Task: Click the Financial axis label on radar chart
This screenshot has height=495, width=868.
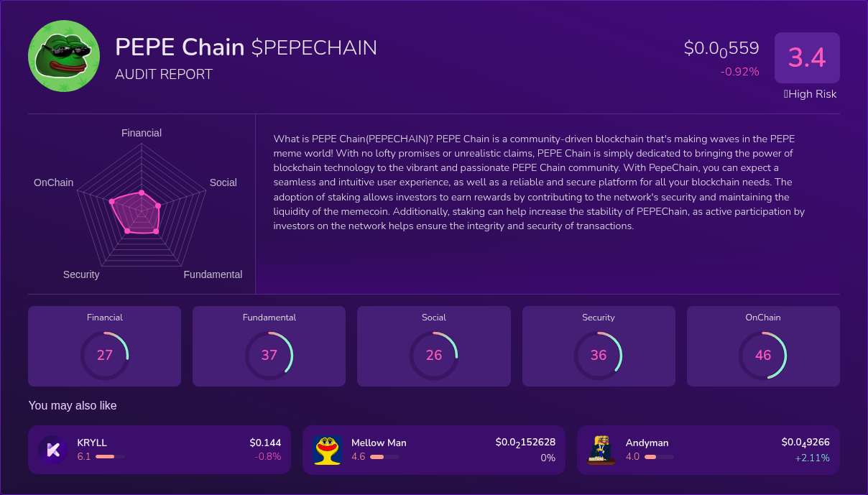Action: point(141,133)
